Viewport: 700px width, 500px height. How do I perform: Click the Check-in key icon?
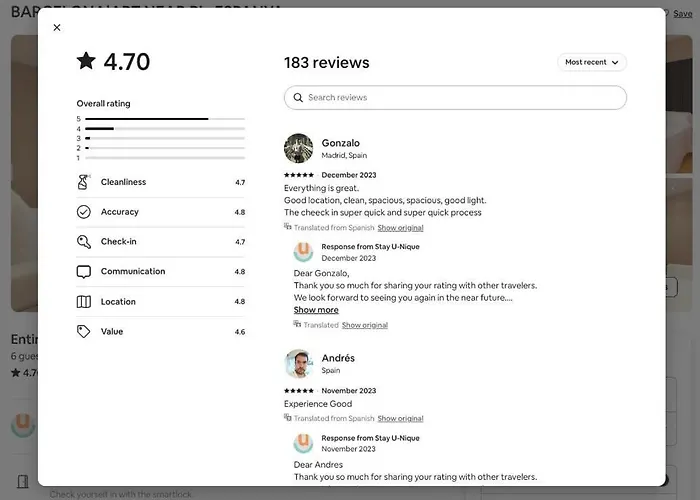pyautogui.click(x=83, y=242)
